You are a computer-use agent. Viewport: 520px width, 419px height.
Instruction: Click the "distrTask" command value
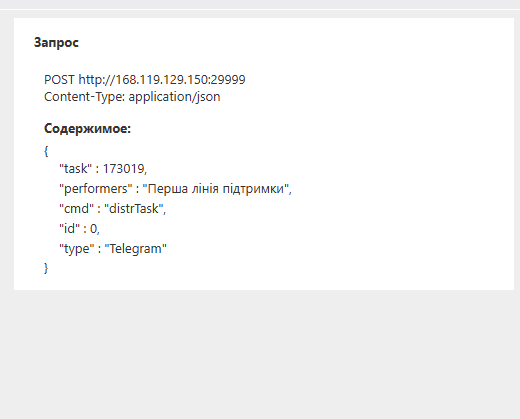tap(134, 209)
